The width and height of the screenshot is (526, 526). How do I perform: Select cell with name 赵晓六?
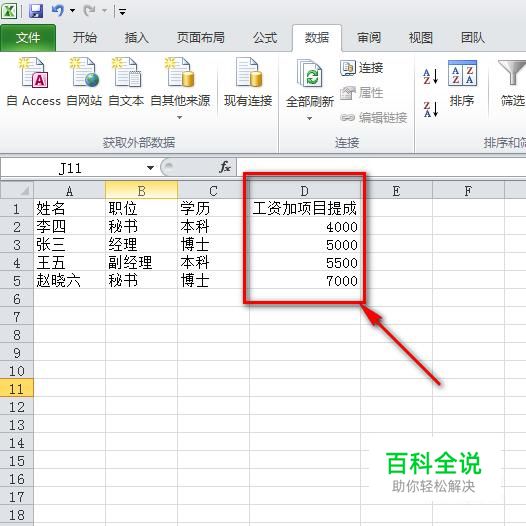click(x=69, y=280)
